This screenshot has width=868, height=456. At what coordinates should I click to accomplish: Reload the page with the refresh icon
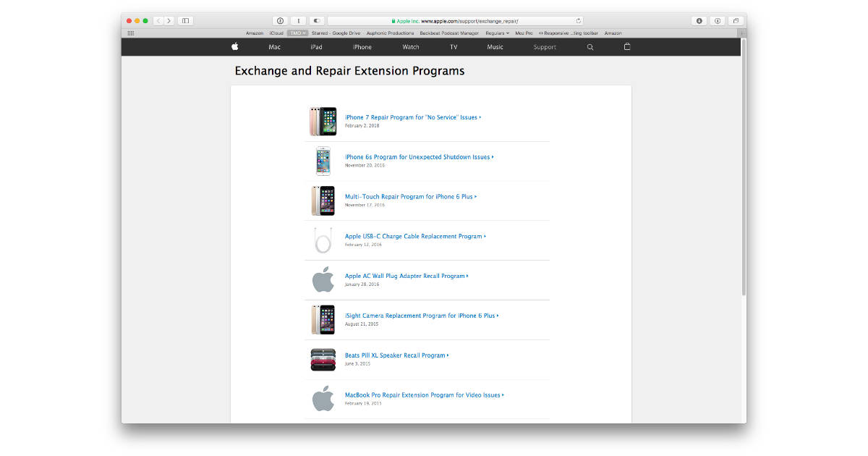(578, 21)
